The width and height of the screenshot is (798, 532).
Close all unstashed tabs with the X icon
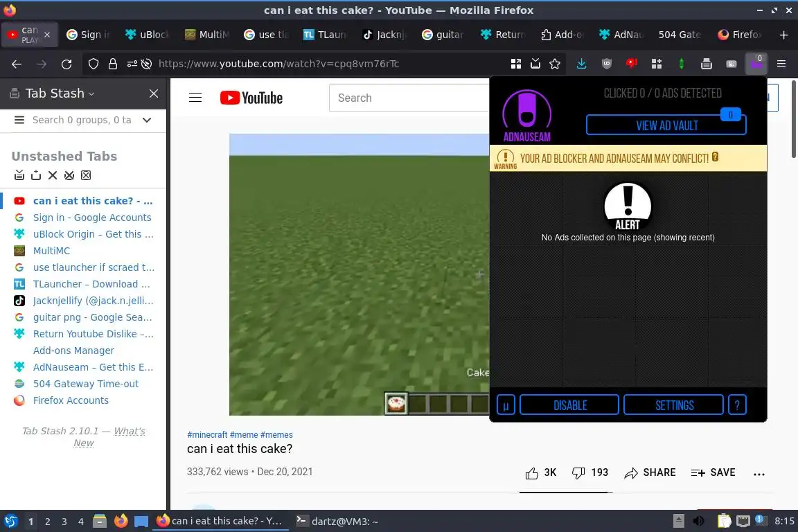pos(53,175)
